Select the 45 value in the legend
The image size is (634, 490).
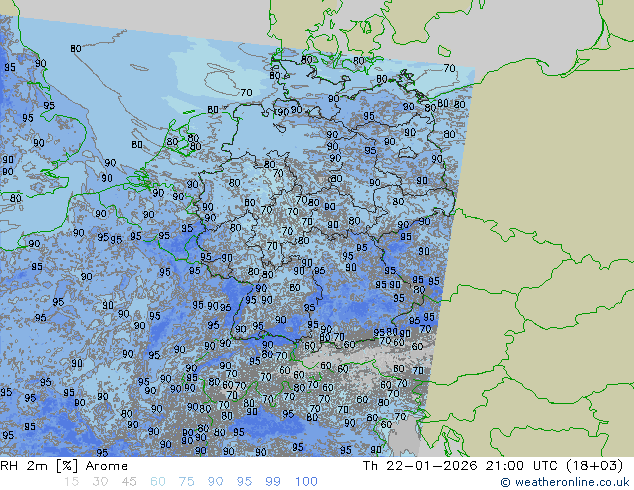pyautogui.click(x=129, y=482)
